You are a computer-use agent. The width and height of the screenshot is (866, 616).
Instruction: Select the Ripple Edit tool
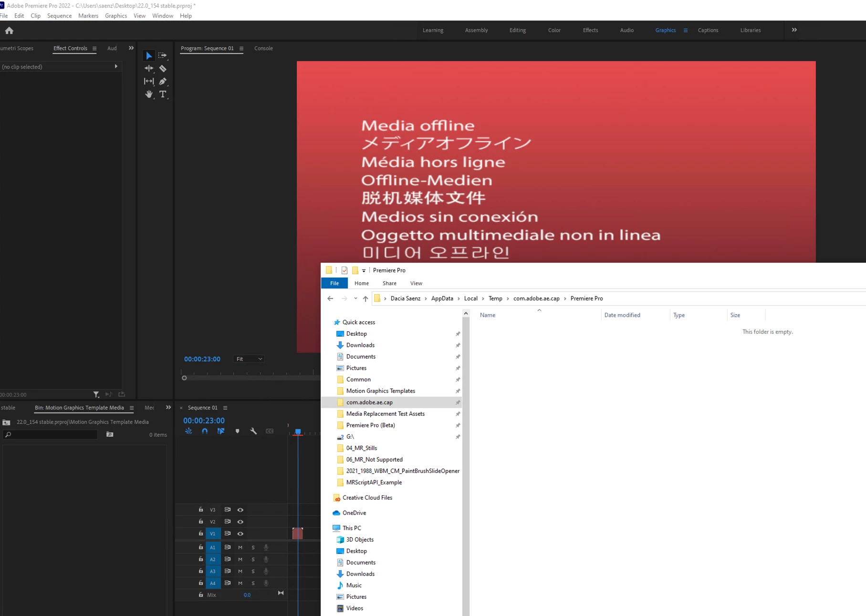[x=149, y=69]
